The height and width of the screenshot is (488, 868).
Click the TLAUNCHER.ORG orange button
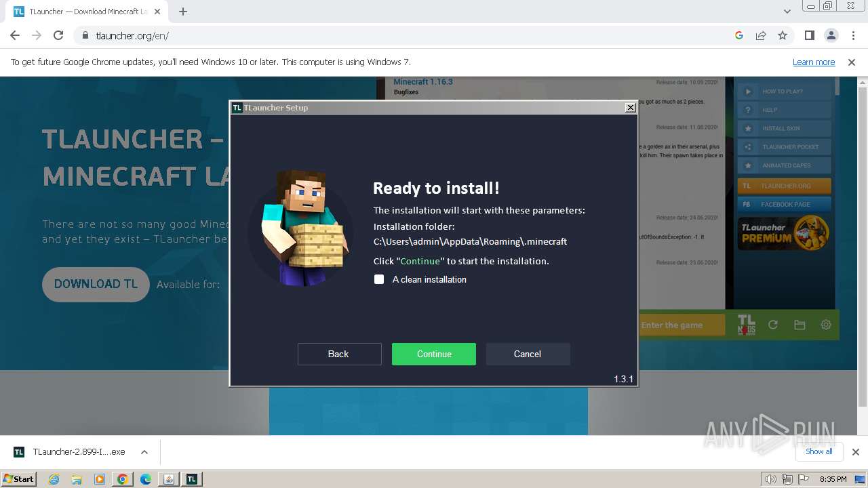[x=784, y=186]
